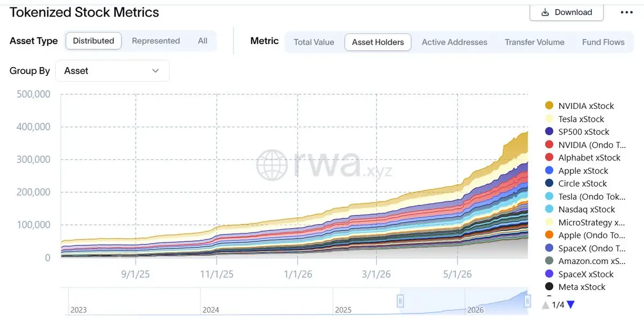Viewport: 644px width, 323px height.
Task: Select the Distributed asset type
Action: [x=93, y=41]
